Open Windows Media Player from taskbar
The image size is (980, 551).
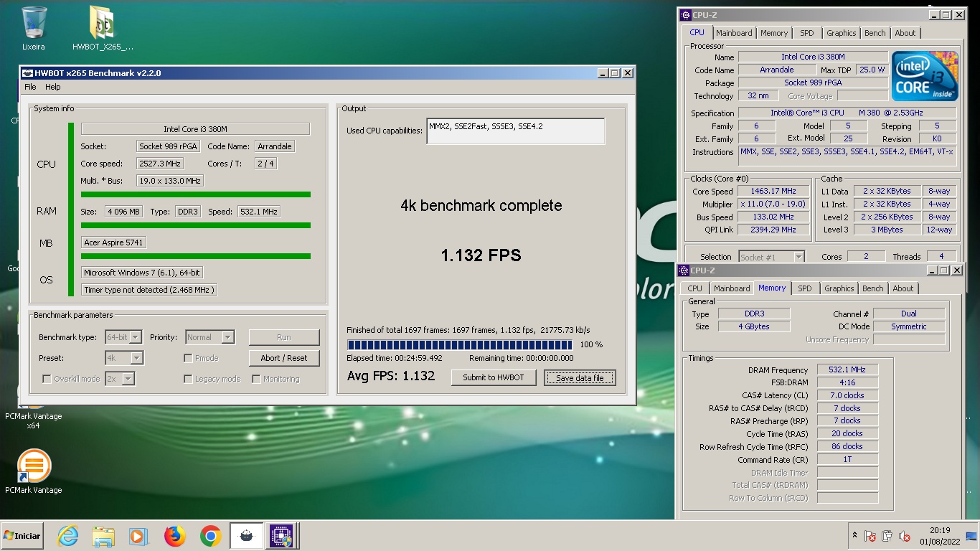coord(138,536)
